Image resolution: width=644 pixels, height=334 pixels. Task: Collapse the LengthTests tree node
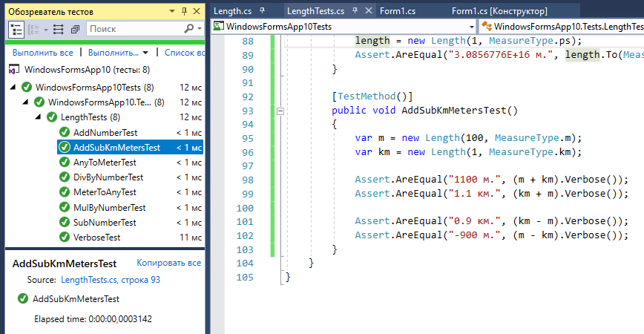39,117
